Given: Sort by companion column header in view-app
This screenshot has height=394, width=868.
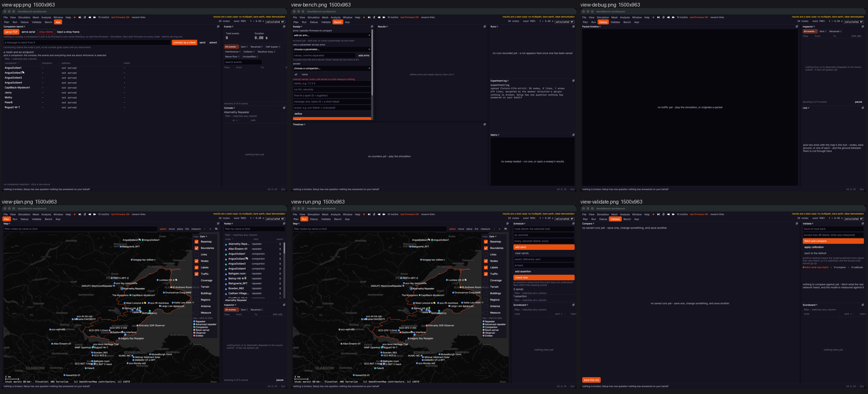Looking at the screenshot, I should coord(11,63).
